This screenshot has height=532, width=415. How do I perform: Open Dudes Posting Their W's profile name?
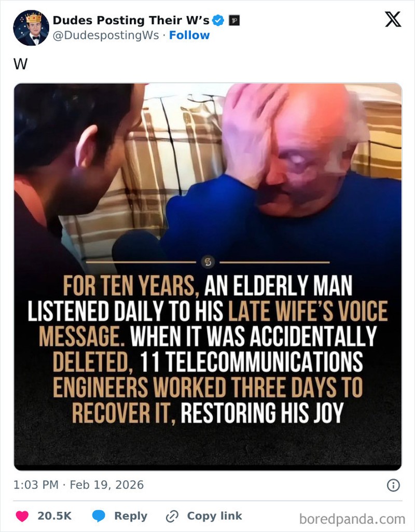point(131,20)
